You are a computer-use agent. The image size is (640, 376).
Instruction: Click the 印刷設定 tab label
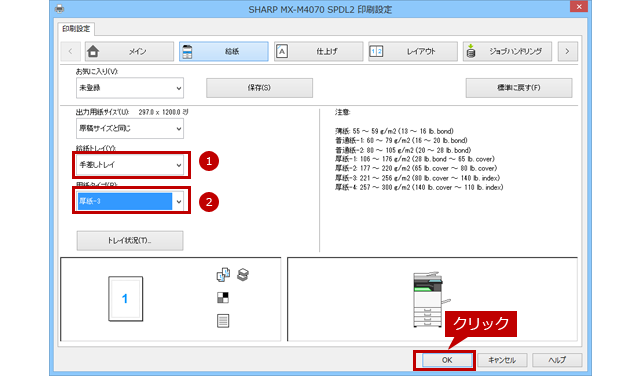[76, 29]
